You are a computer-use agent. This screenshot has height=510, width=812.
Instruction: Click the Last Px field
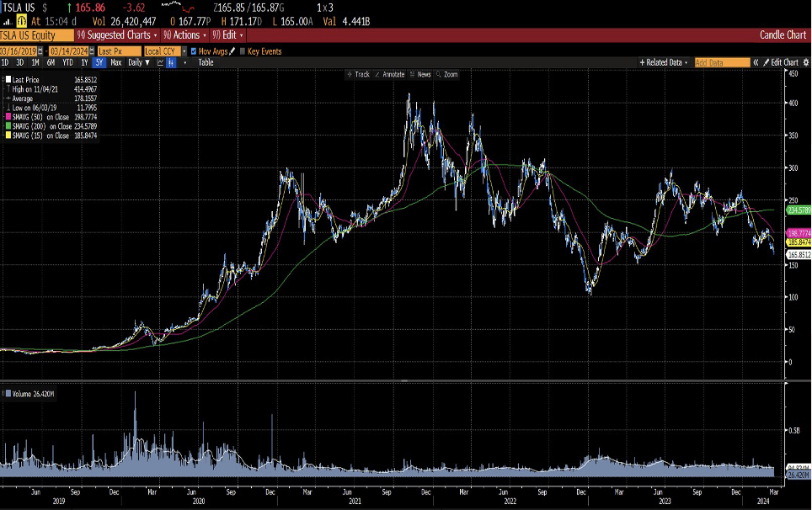click(119, 51)
